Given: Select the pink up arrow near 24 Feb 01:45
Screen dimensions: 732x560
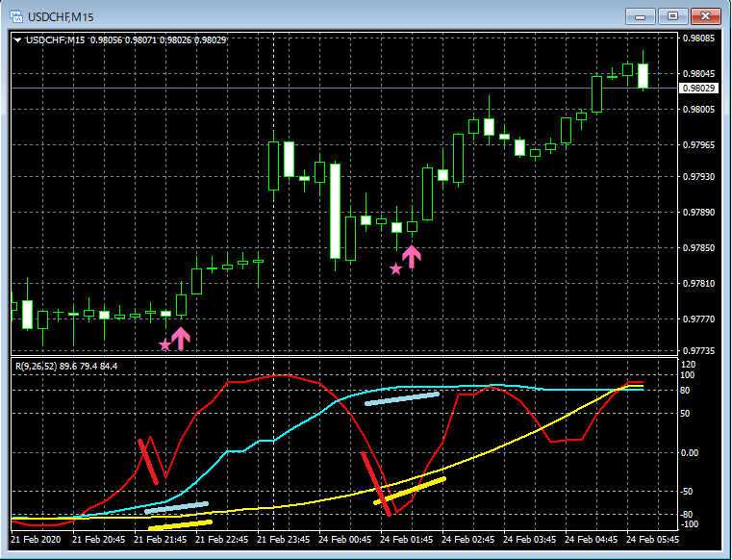Looking at the screenshot, I should coord(412,257).
